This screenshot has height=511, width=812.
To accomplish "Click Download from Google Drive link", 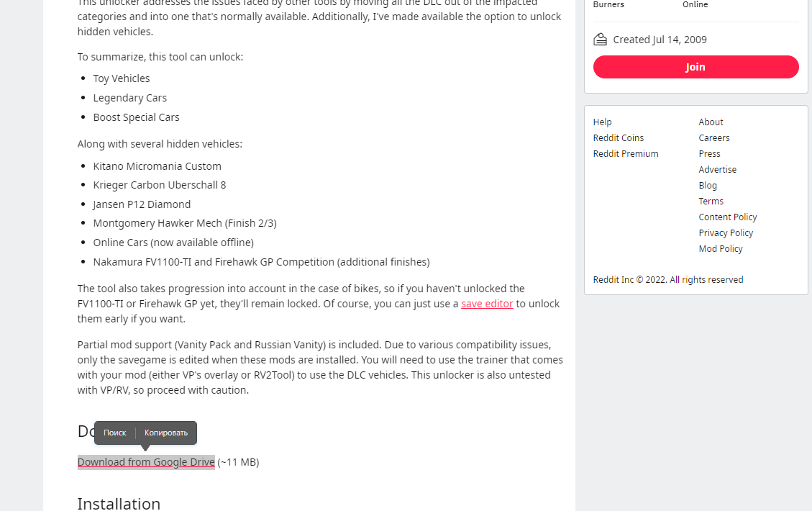I will (146, 462).
